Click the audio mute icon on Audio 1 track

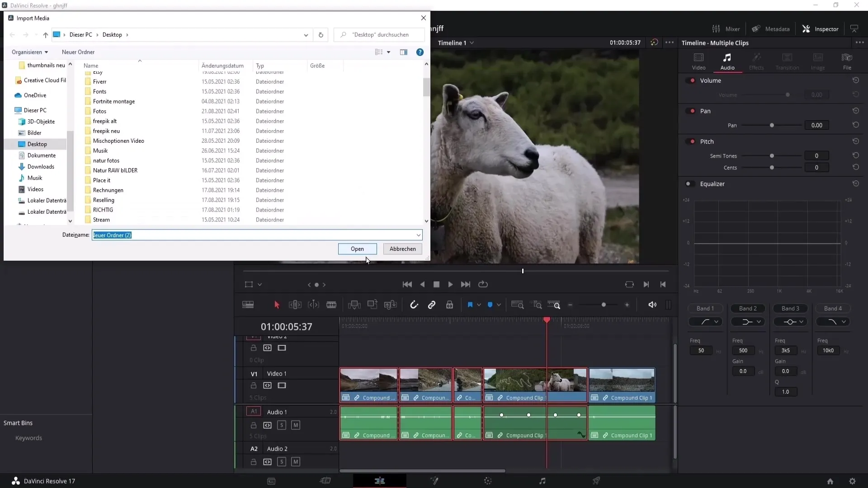pos(296,425)
